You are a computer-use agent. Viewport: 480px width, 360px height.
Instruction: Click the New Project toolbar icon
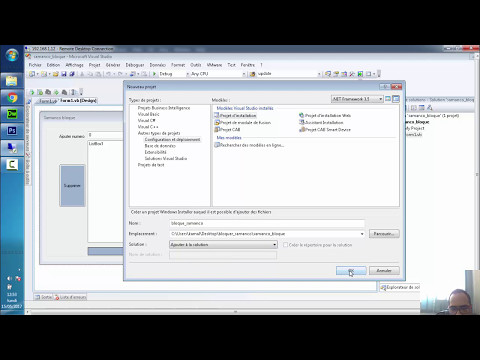point(32,74)
